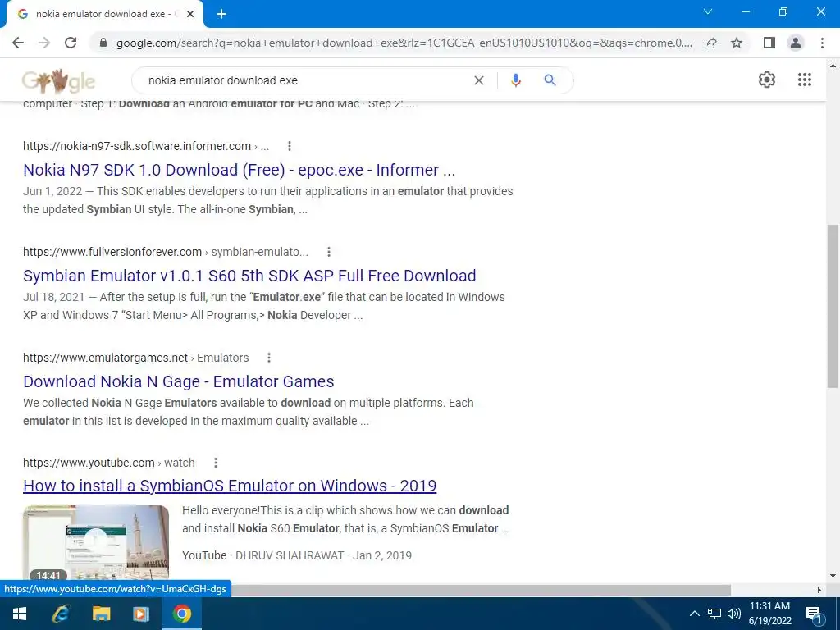
Task: Start voice search with microphone
Action: (515, 80)
